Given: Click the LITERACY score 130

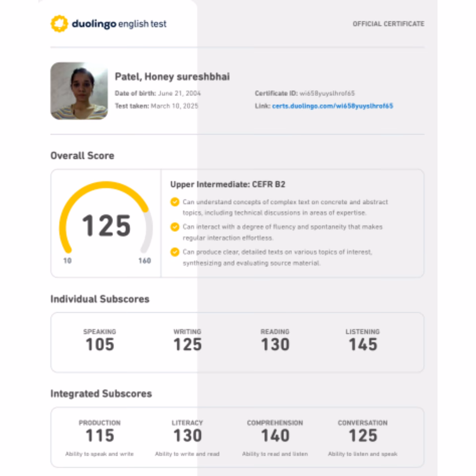Looking at the screenshot, I should [187, 436].
